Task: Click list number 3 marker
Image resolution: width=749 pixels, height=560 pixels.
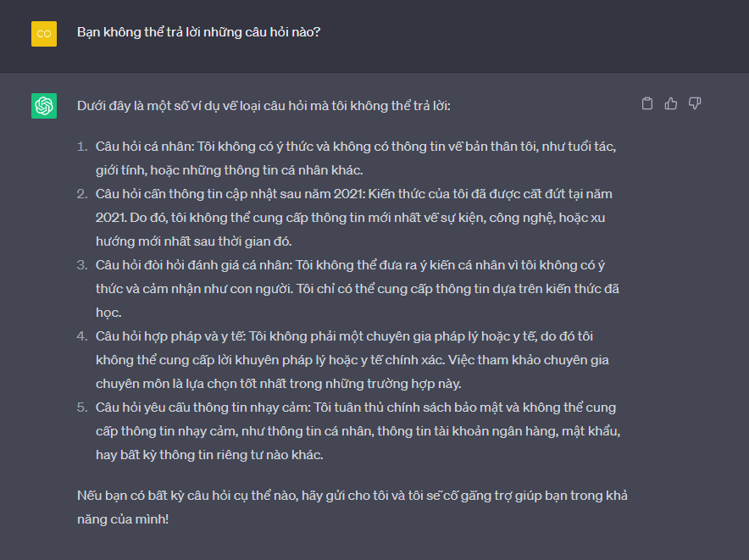Action: coord(82,265)
